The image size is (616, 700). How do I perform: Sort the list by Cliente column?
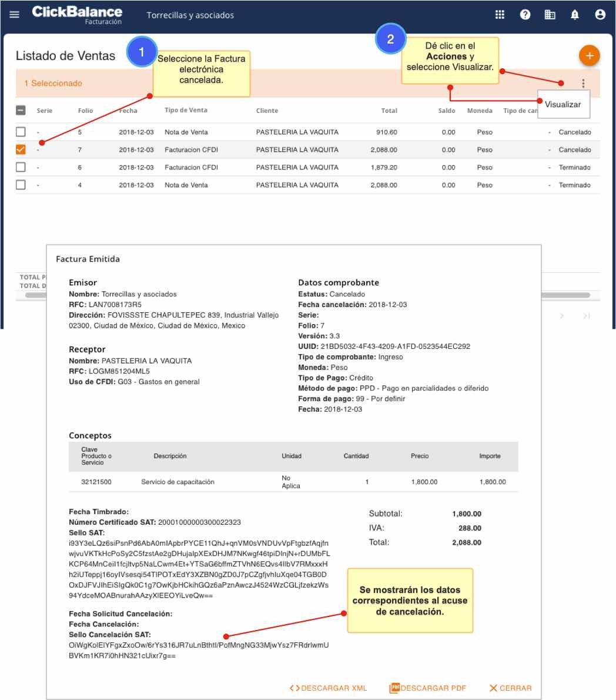(267, 111)
